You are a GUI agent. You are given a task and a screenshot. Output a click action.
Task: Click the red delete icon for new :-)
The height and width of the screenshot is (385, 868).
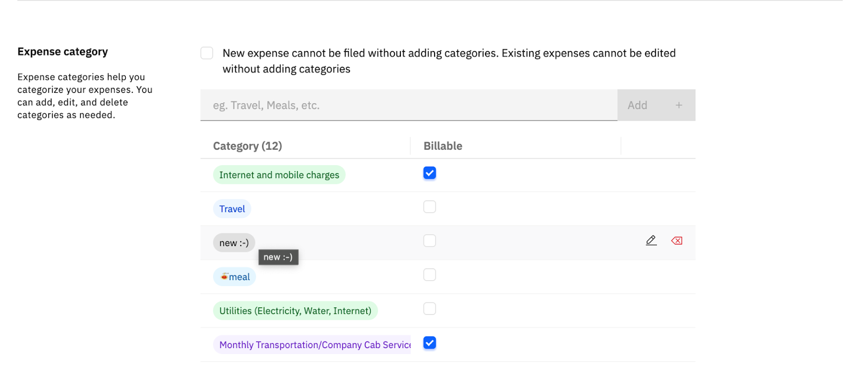[676, 241]
